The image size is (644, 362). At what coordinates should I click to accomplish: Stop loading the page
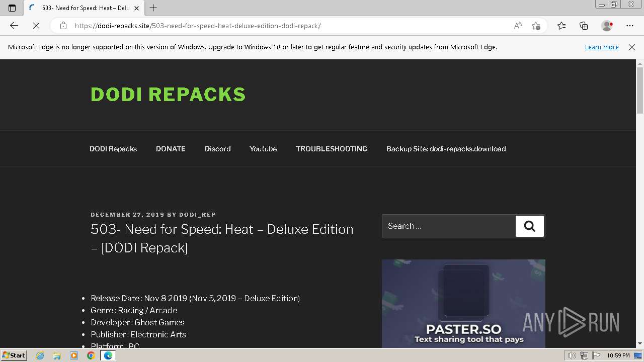[x=36, y=26]
